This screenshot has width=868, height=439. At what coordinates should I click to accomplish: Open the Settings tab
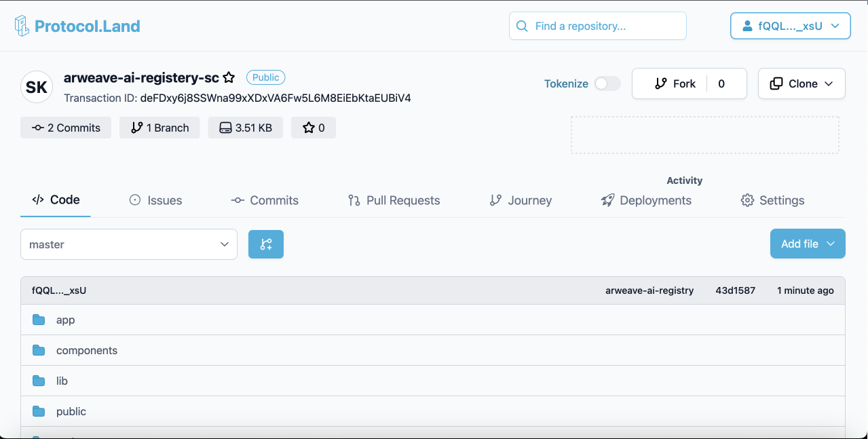772,200
